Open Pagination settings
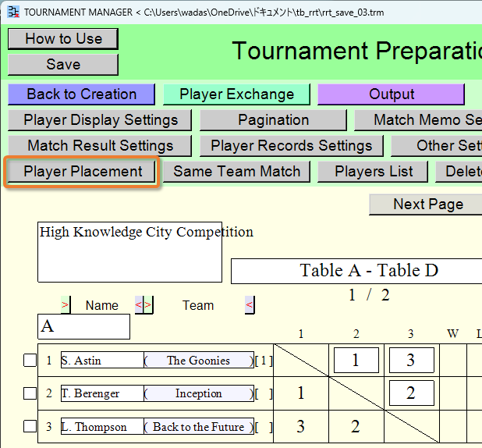The height and width of the screenshot is (448, 482). tap(273, 120)
